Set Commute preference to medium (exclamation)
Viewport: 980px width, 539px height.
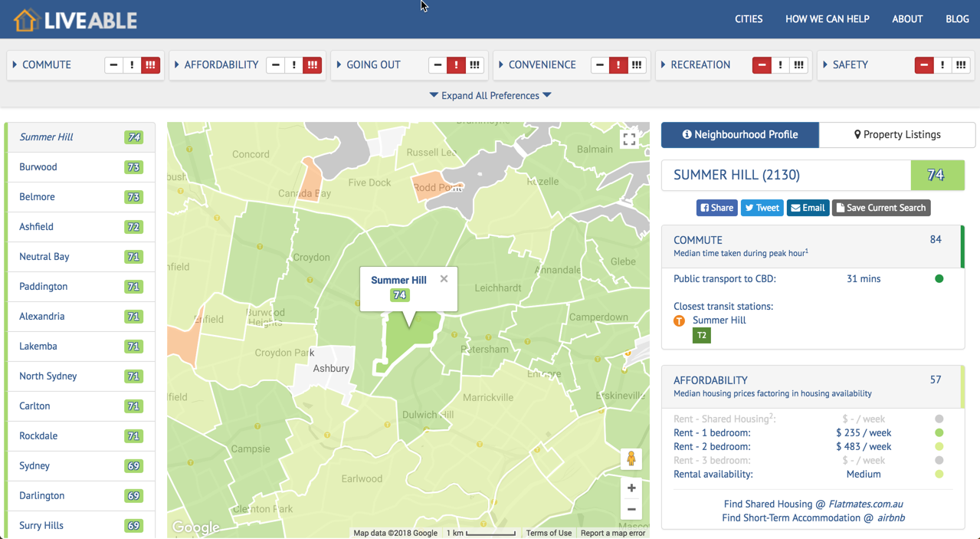click(132, 65)
